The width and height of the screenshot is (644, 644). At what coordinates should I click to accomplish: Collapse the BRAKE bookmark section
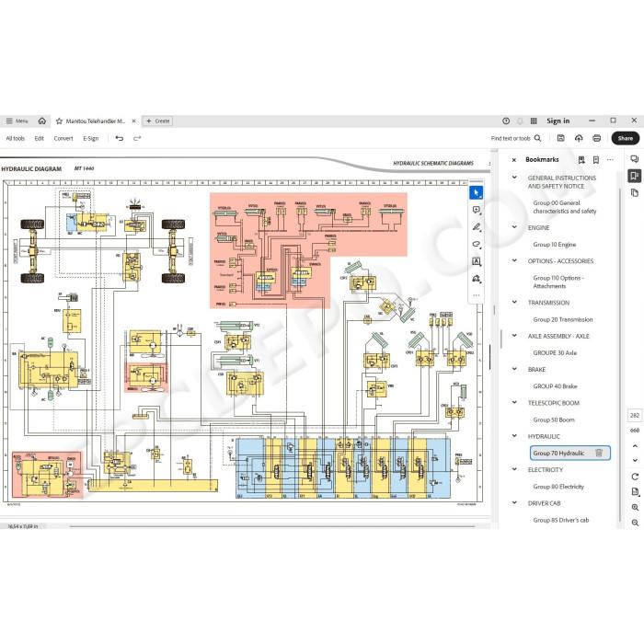[514, 369]
